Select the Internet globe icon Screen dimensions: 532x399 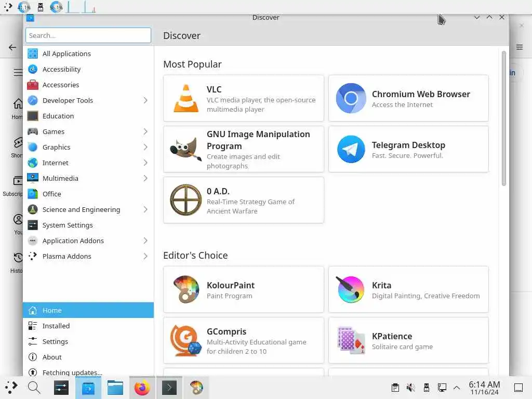pyautogui.click(x=33, y=163)
